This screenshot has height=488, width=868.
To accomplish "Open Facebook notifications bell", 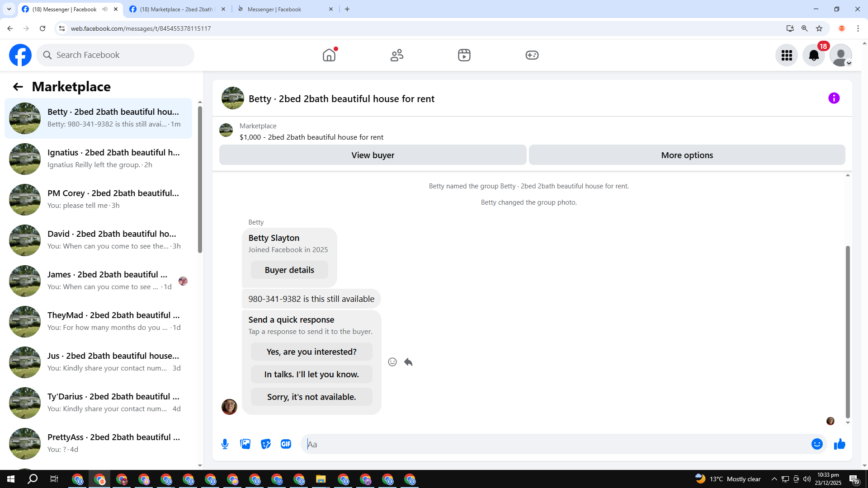I will point(813,55).
